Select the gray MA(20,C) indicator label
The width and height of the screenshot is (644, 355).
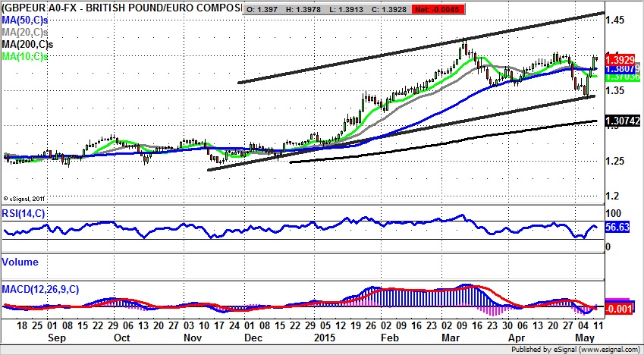coord(25,31)
